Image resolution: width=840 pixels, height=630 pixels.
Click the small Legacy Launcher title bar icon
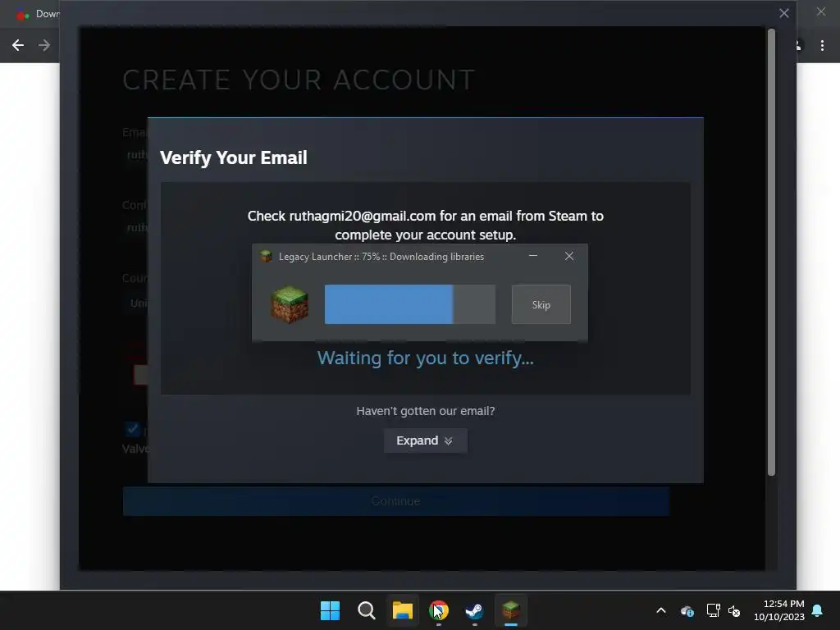point(267,256)
